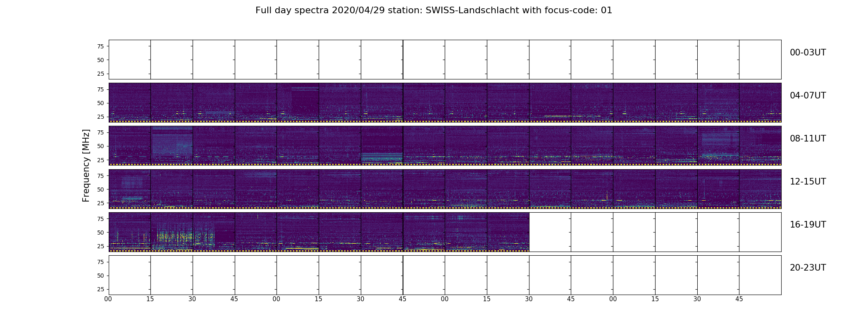Click the 25 tick of the 00-03UT row
868x331 pixels.
click(x=100, y=74)
